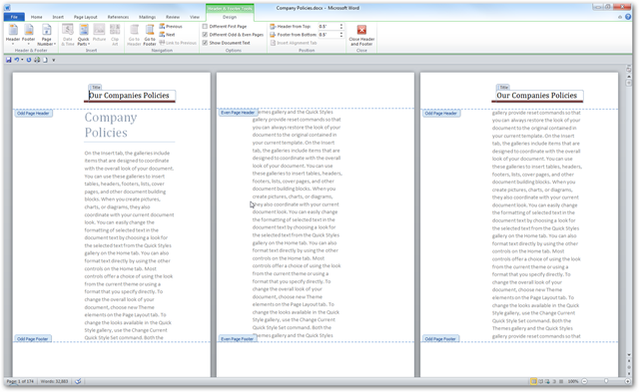Click Insert Alignment Tab

tap(293, 43)
